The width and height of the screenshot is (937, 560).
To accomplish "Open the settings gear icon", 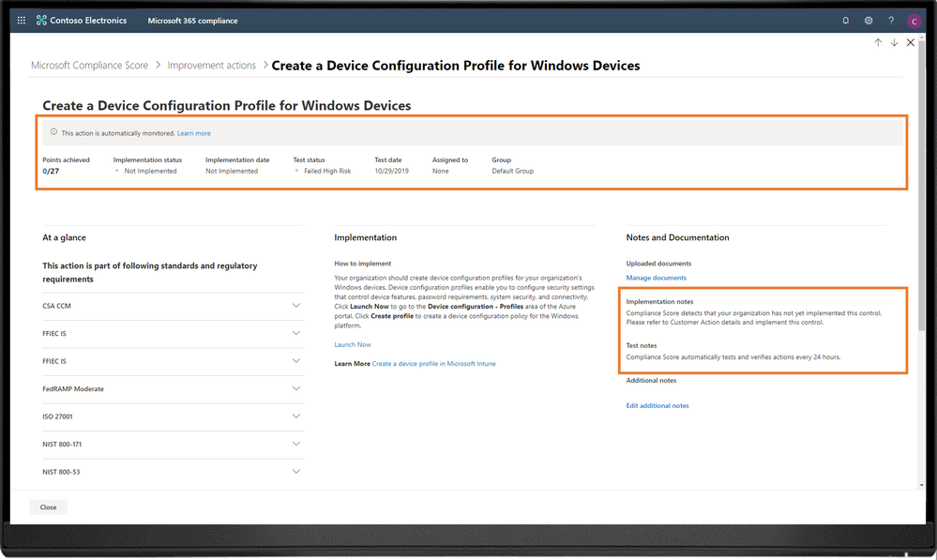I will [x=869, y=20].
